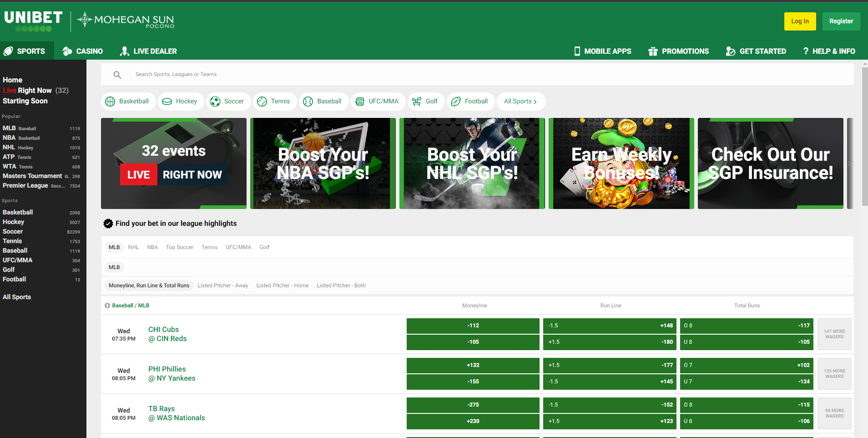868x438 pixels.
Task: Open the Baseball / MLB breadcrumb link
Action: [x=131, y=306]
